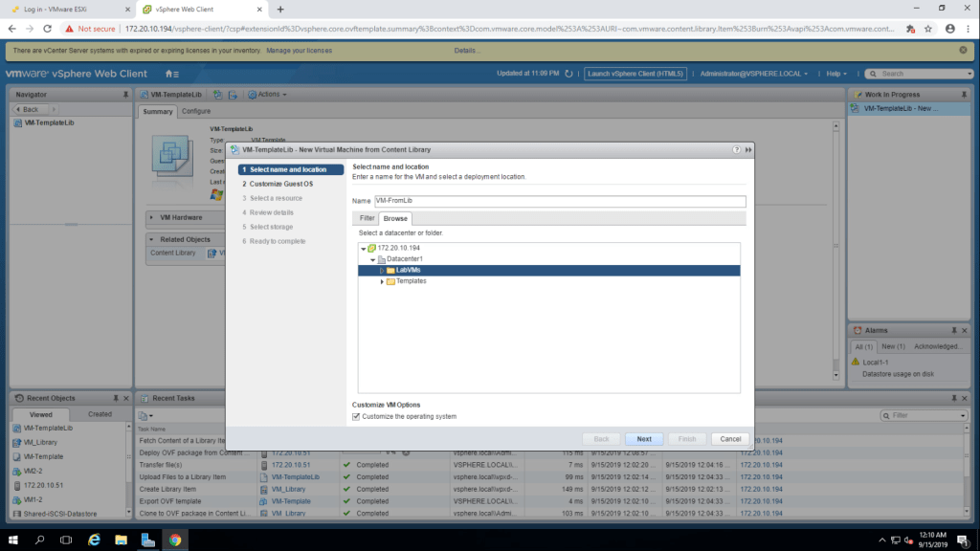Click the VM name input field
This screenshot has height=551, width=980.
559,201
